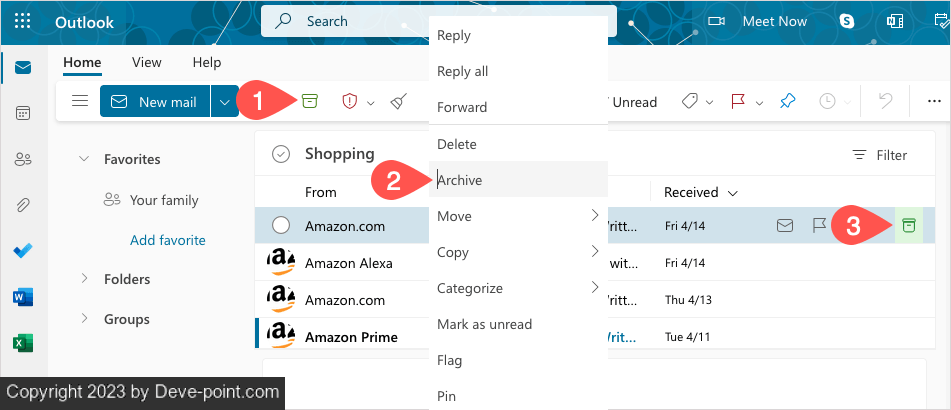Image resolution: width=951 pixels, height=410 pixels.
Task: Click the Skype icon in header
Action: (x=848, y=21)
